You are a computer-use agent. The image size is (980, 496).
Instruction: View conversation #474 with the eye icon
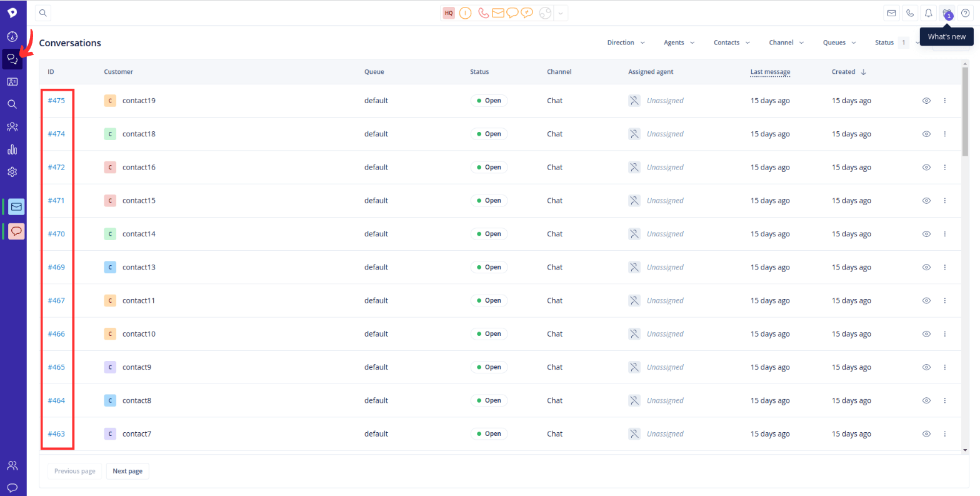tap(927, 134)
